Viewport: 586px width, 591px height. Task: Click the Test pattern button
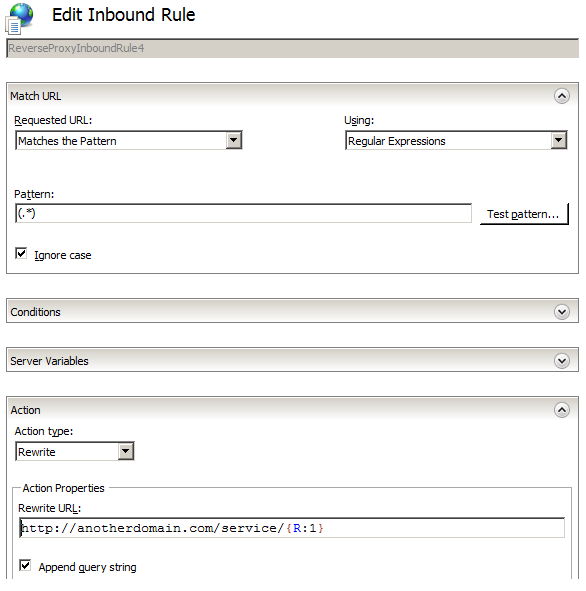(x=523, y=214)
